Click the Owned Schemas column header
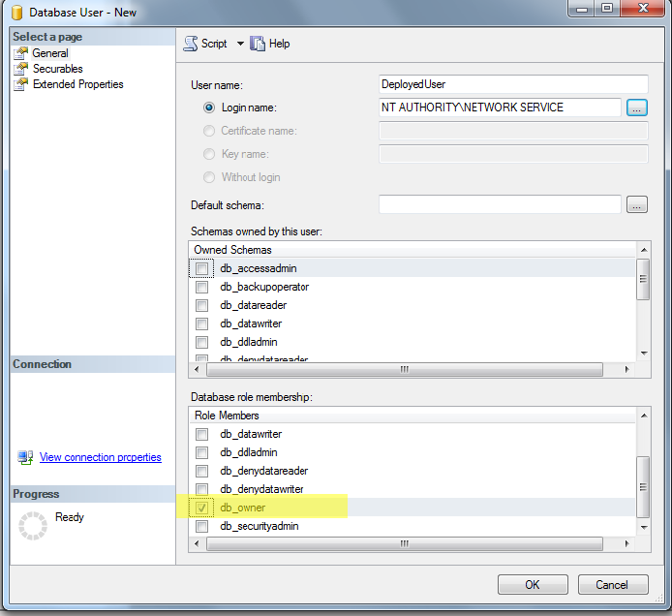 point(412,250)
